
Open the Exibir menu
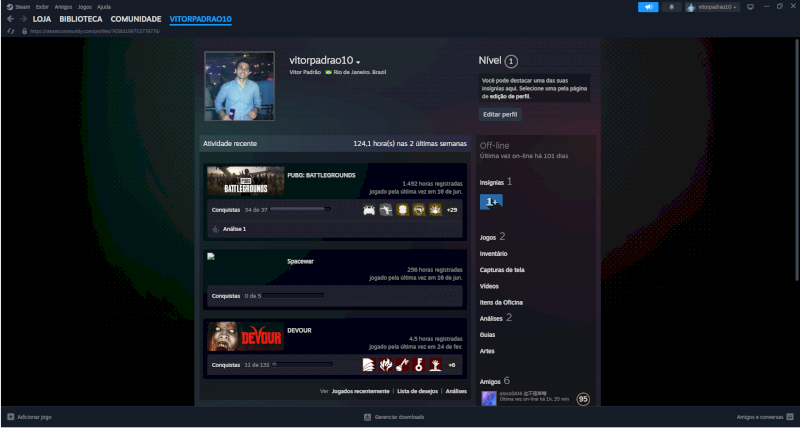(x=42, y=7)
